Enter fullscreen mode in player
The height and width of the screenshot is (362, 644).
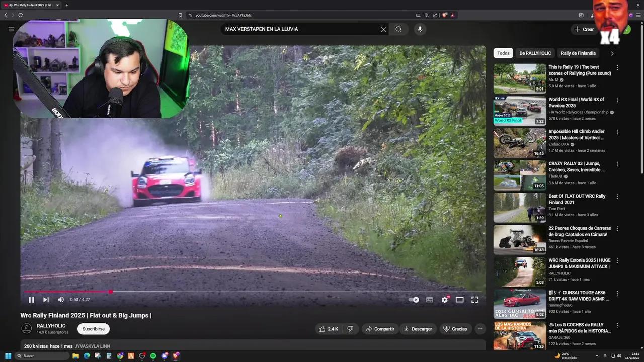474,300
